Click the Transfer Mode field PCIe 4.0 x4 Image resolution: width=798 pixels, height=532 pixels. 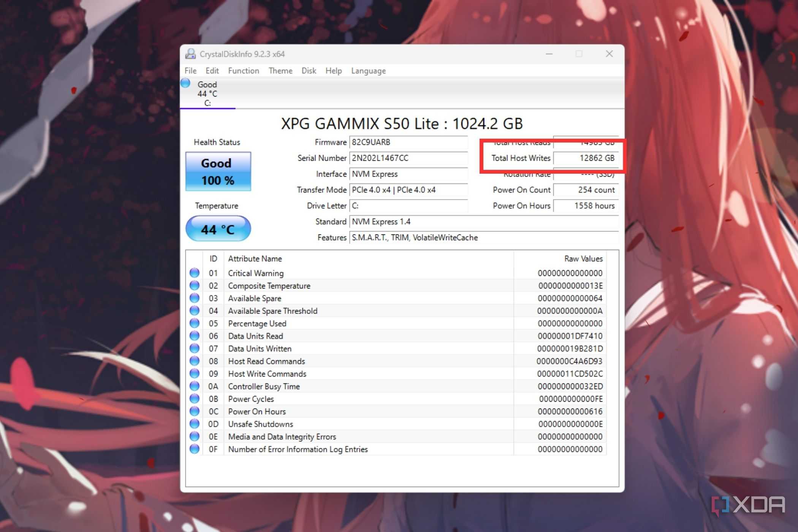[x=408, y=190]
